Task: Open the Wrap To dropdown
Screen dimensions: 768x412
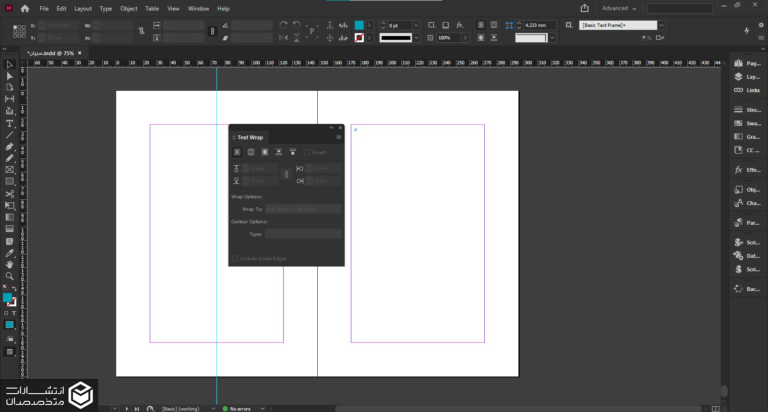Action: click(303, 208)
